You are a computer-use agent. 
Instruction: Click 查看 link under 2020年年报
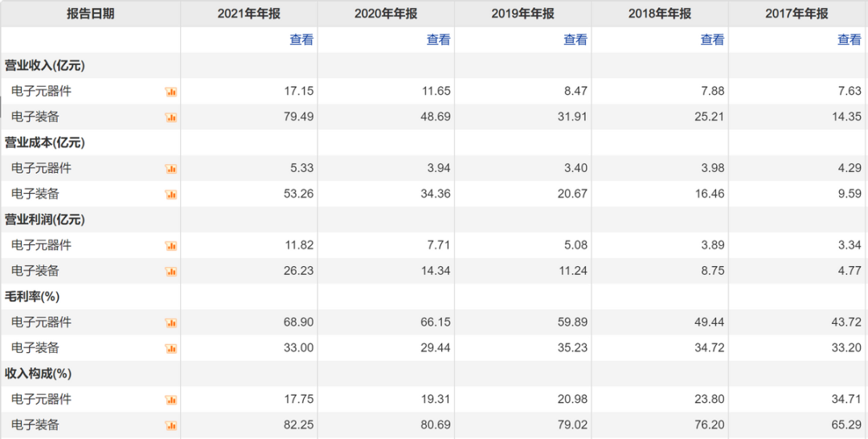[439, 39]
